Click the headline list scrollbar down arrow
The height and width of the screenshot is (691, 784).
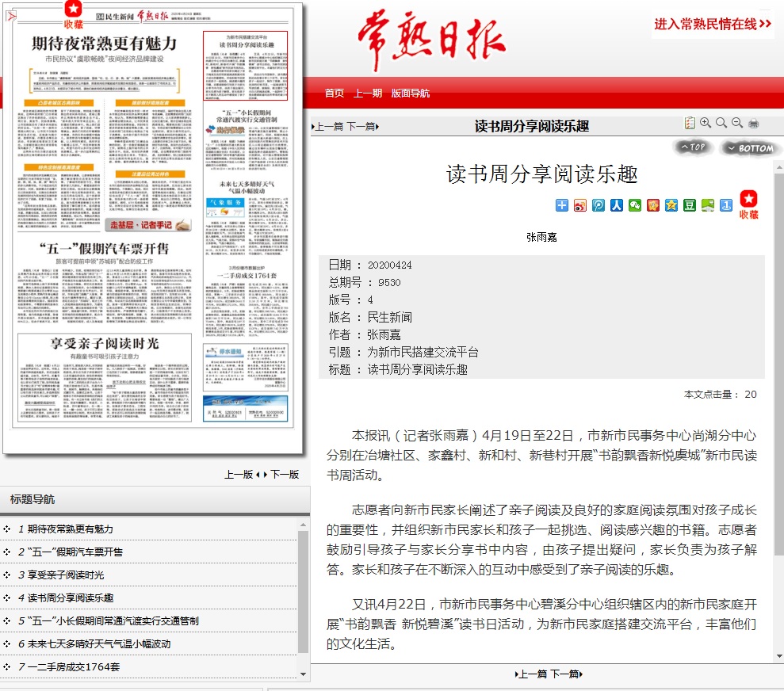tap(303, 674)
